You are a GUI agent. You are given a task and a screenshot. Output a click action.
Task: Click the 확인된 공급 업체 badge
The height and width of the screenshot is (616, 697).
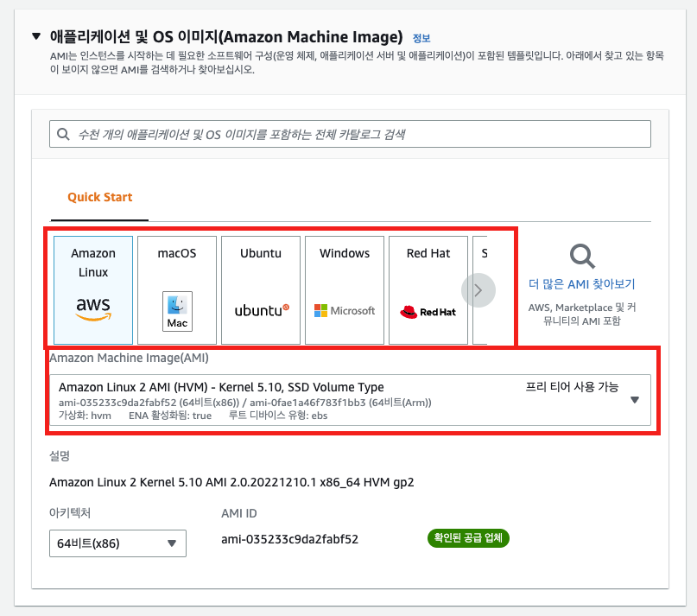(468, 538)
